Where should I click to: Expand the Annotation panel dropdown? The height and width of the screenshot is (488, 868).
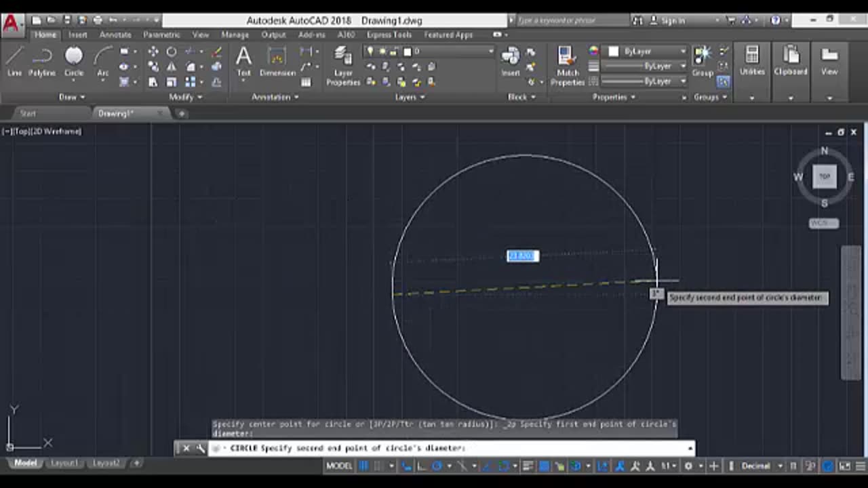[275, 97]
